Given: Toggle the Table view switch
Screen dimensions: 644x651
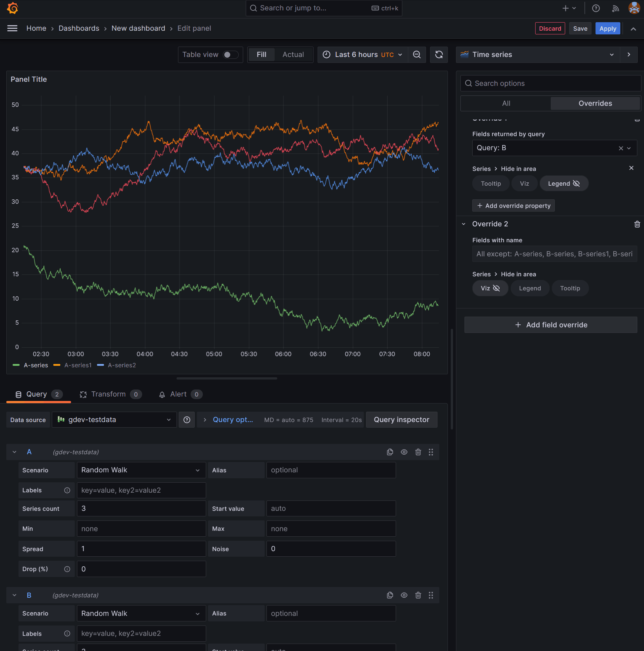Looking at the screenshot, I should tap(230, 54).
